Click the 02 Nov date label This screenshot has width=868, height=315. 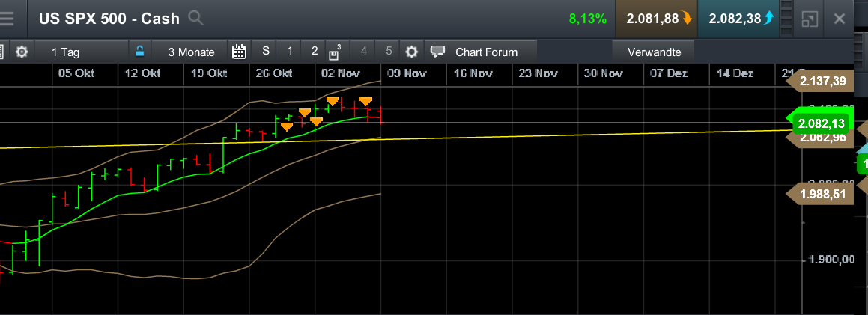pos(340,73)
